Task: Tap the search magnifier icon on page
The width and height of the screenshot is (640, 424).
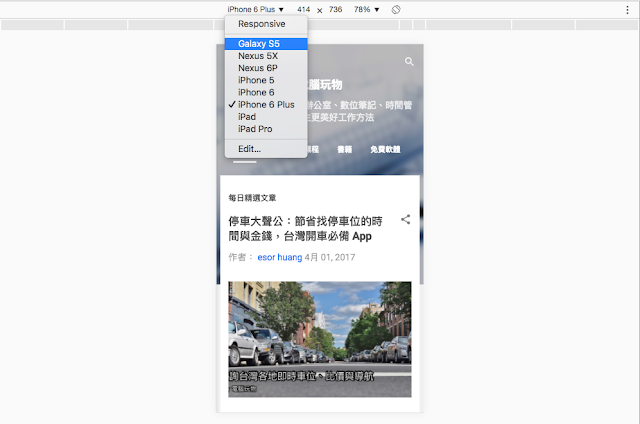Action: pos(409,62)
